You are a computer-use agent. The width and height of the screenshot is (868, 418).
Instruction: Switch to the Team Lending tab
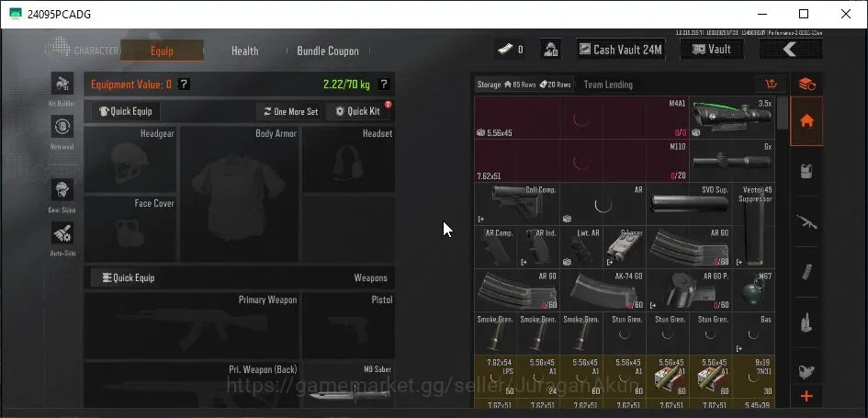click(608, 85)
